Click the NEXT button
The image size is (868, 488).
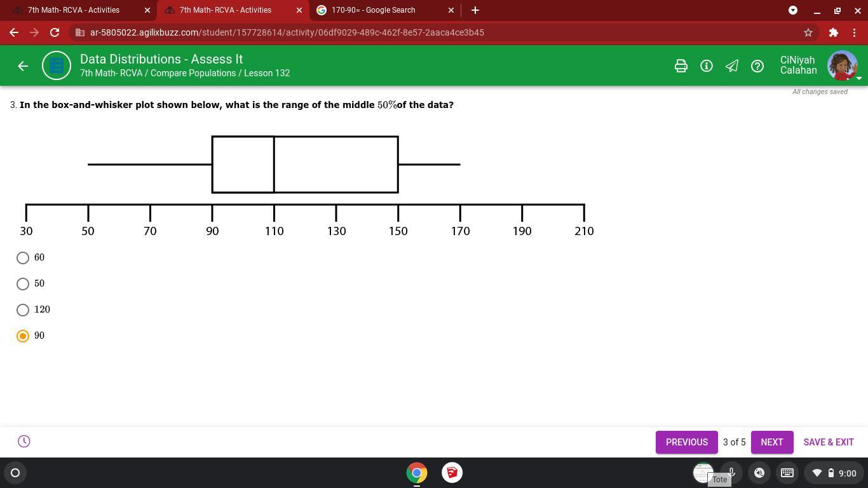[x=772, y=442]
